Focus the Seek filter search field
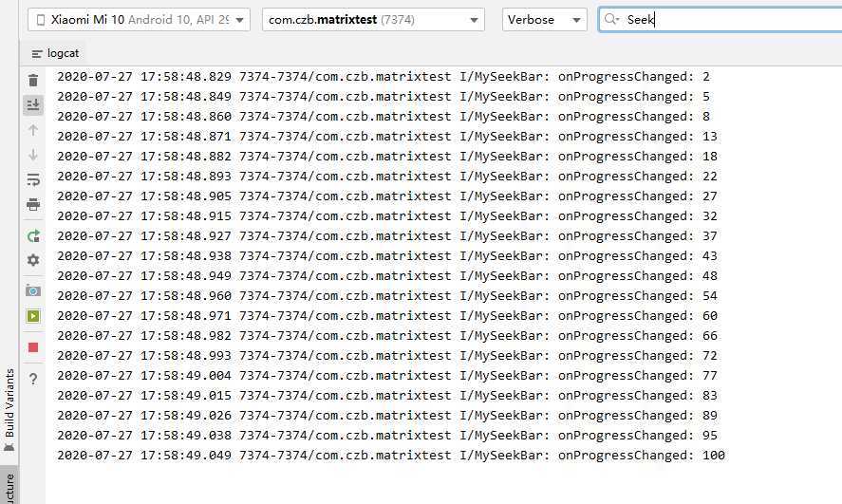This screenshot has width=842, height=504. tap(722, 20)
